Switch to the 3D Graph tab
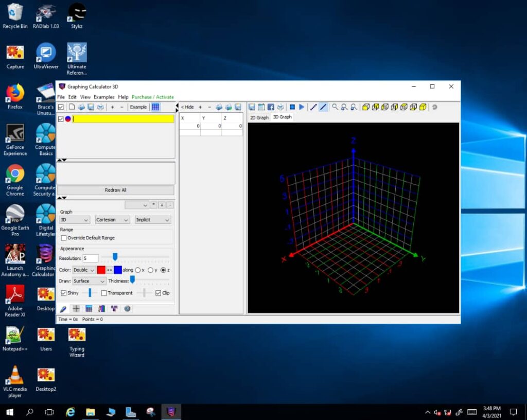The image size is (527, 420). (283, 117)
